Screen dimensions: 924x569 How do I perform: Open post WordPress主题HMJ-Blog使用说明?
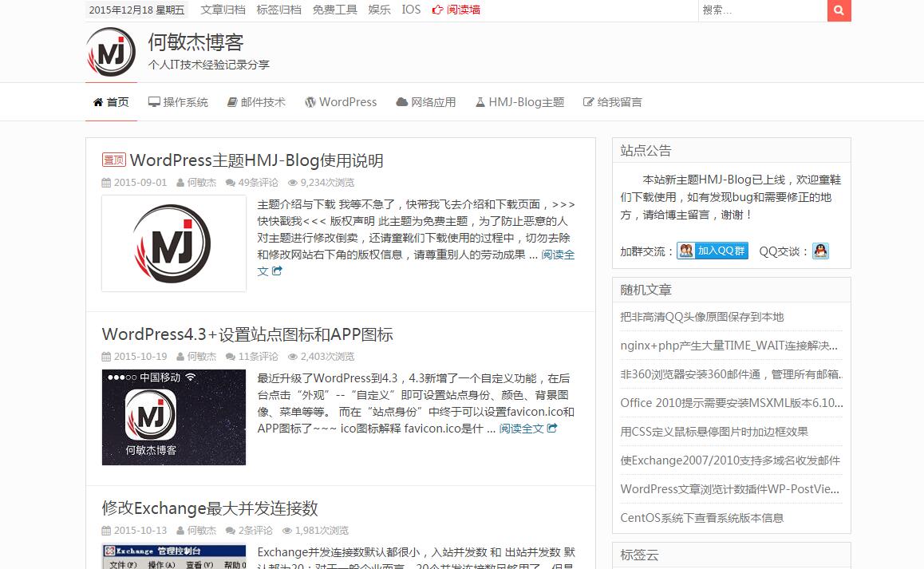tap(256, 160)
